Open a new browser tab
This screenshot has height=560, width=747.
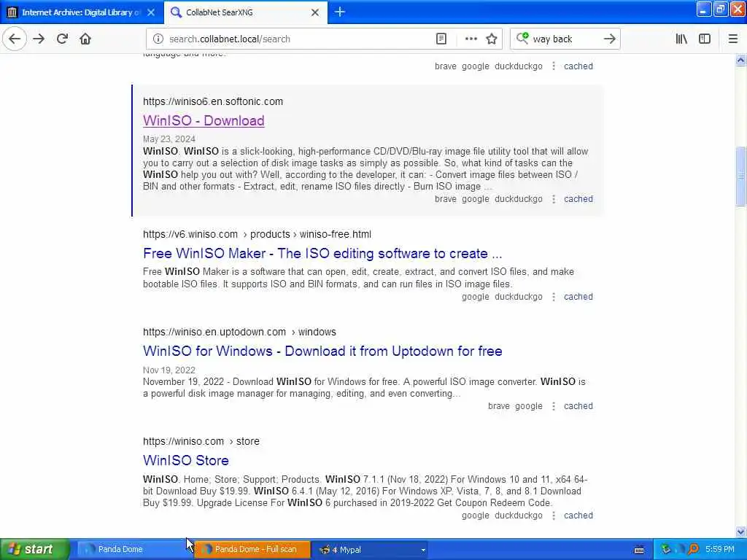click(340, 12)
